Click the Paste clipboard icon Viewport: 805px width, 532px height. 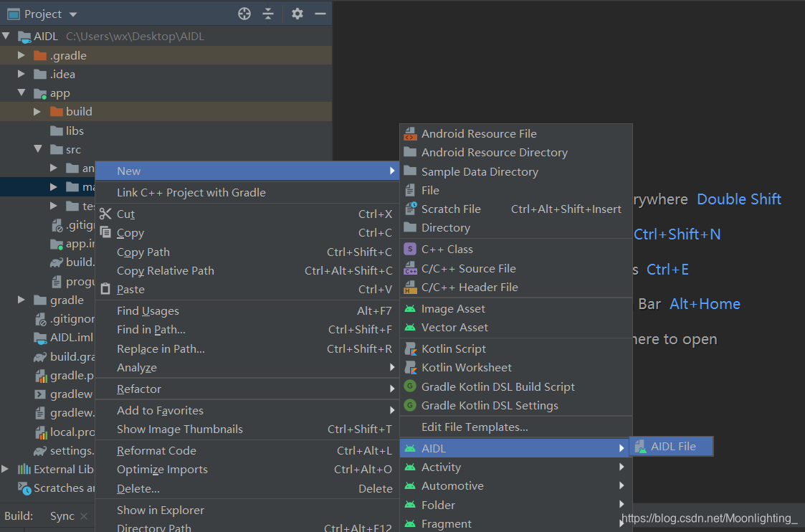pos(105,289)
